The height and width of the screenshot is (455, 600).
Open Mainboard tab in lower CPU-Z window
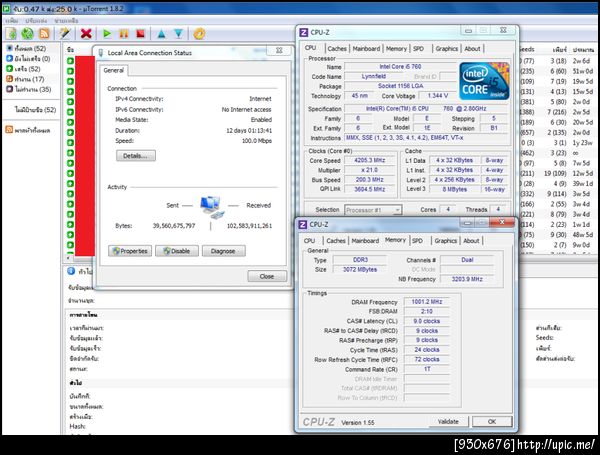[x=365, y=241]
